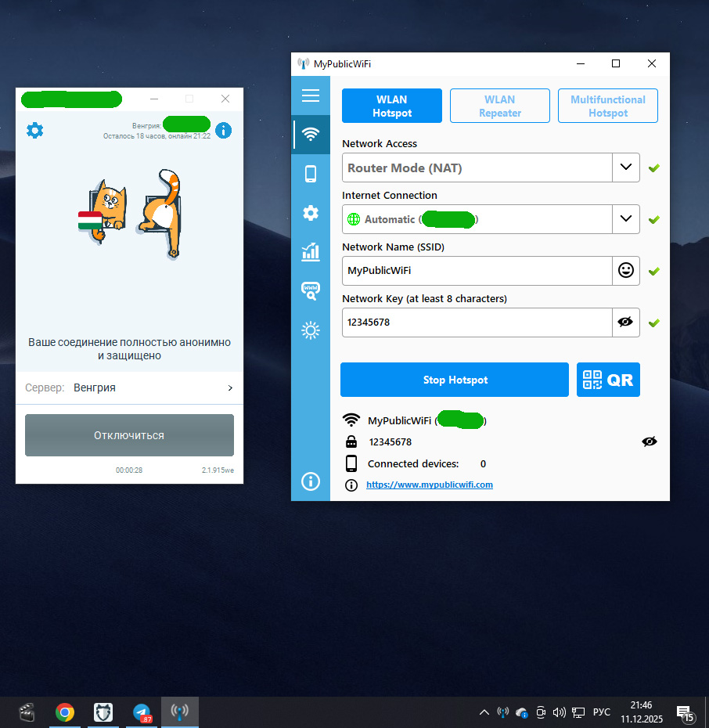Click the sun brightness theme sidebar icon
The height and width of the screenshot is (728, 709).
click(311, 330)
